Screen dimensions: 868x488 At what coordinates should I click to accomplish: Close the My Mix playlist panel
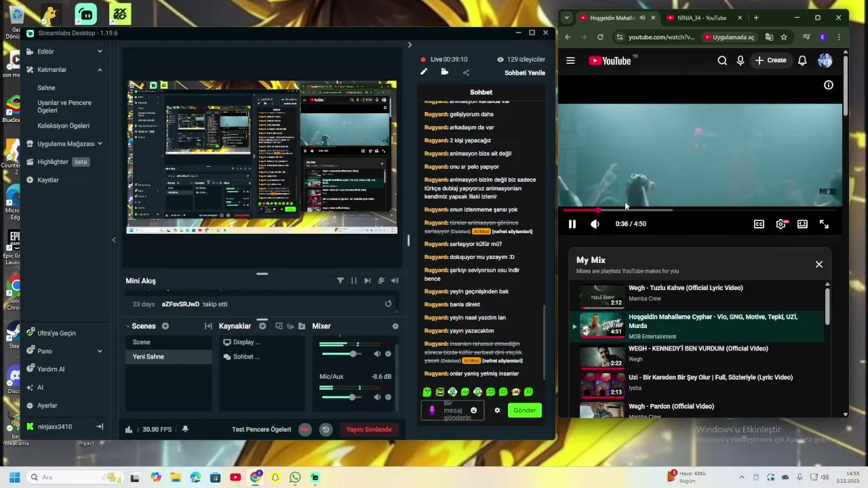pos(819,264)
